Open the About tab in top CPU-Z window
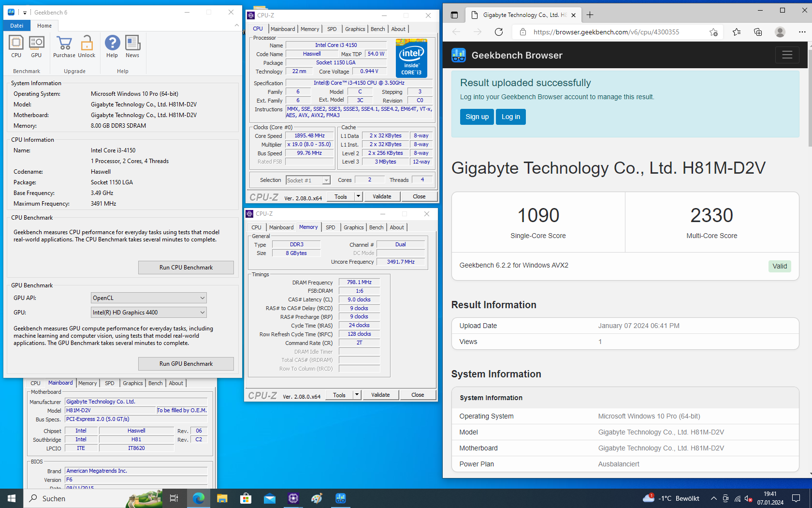 pyautogui.click(x=398, y=29)
